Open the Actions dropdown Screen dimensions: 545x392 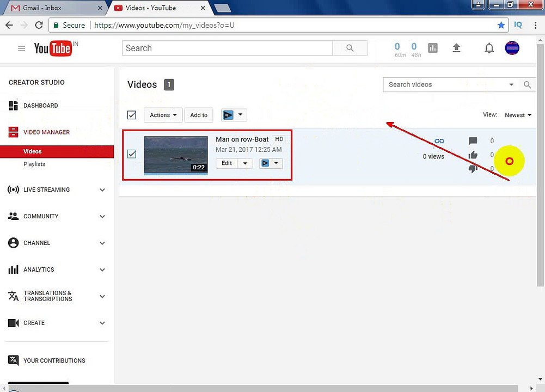coord(163,115)
